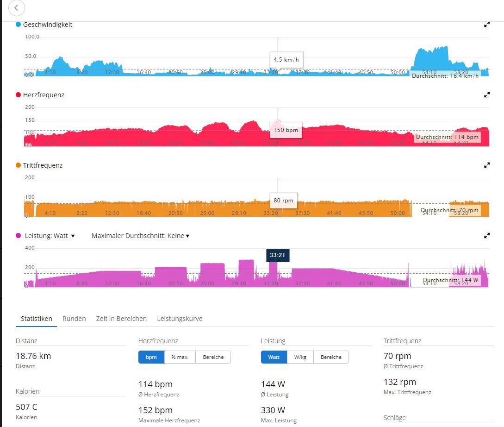The height and width of the screenshot is (427, 504).
Task: Click the 33:21 time marker on power chart
Action: point(278,256)
